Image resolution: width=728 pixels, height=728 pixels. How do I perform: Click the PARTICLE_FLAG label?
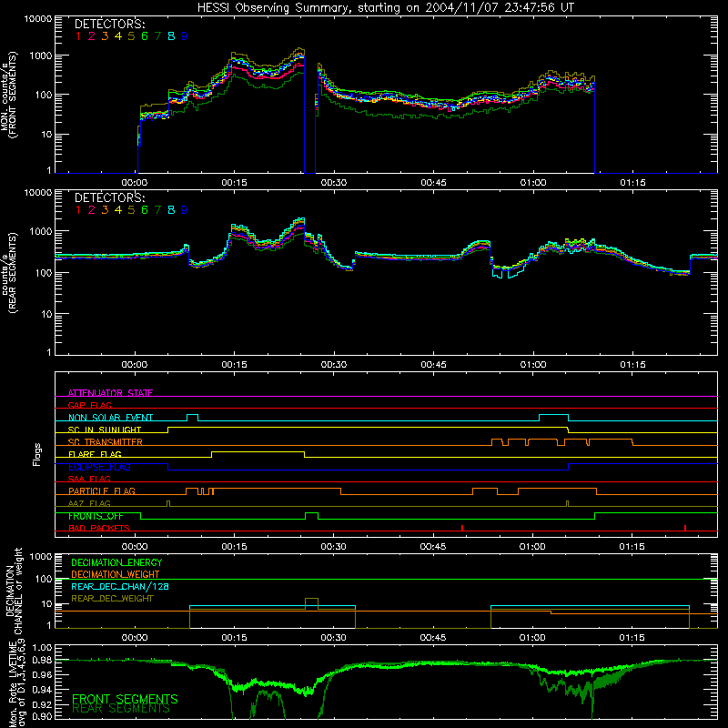102,490
